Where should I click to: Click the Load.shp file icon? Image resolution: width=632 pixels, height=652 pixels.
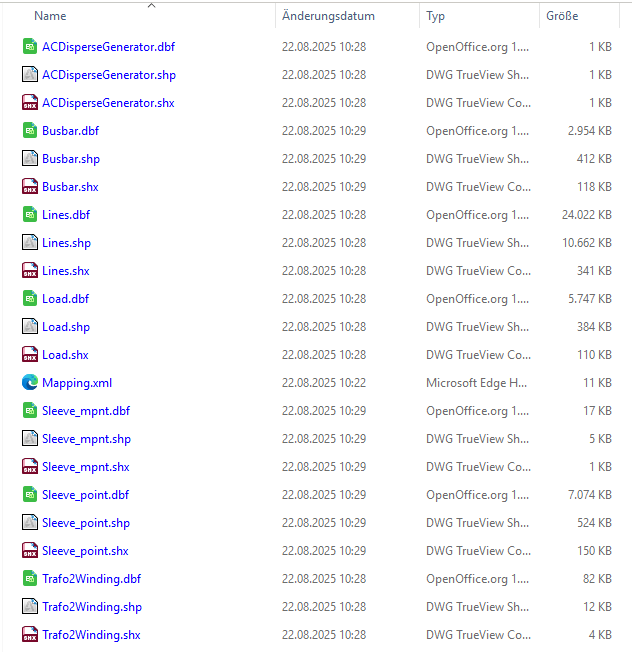tap(30, 326)
